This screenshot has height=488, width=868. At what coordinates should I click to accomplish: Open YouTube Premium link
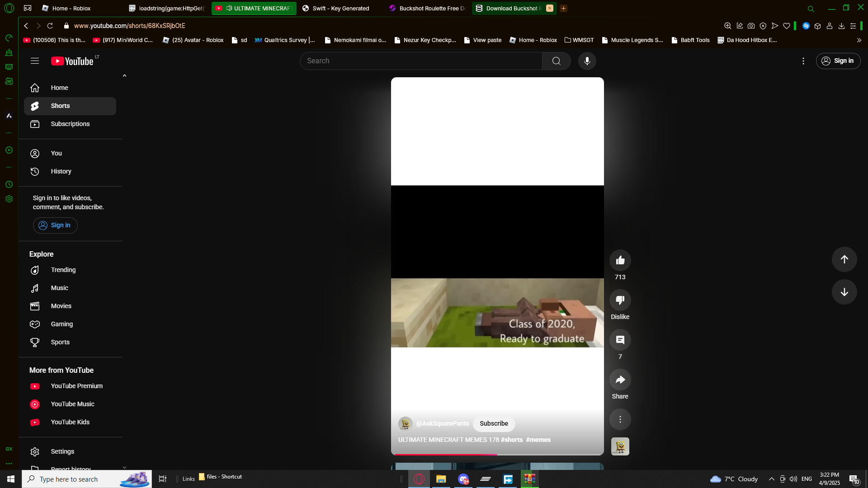pos(70,386)
